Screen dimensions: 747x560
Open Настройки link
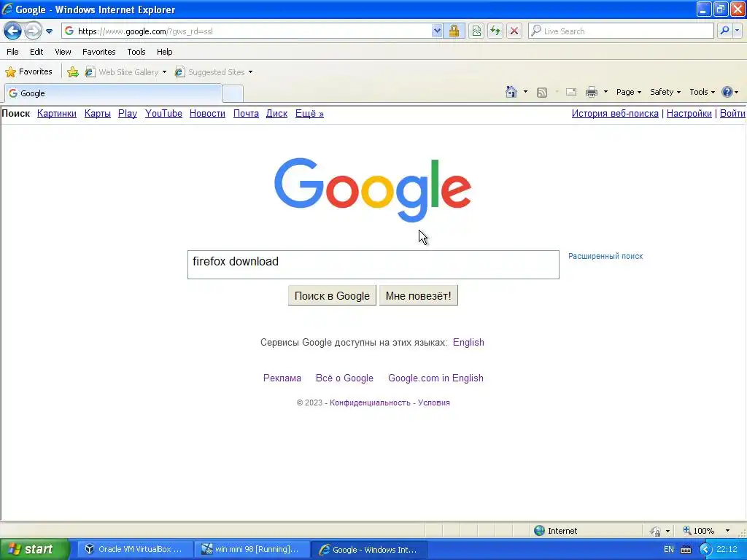[x=689, y=113]
